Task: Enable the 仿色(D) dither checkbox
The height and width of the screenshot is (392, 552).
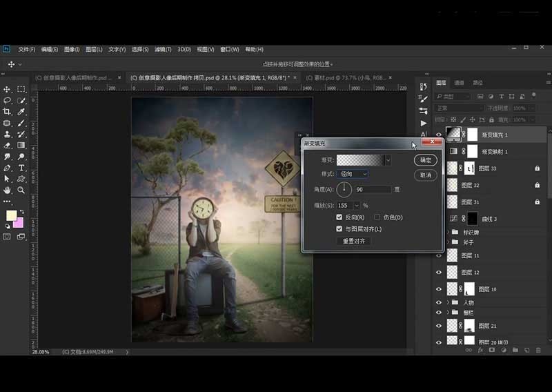Action: click(377, 217)
